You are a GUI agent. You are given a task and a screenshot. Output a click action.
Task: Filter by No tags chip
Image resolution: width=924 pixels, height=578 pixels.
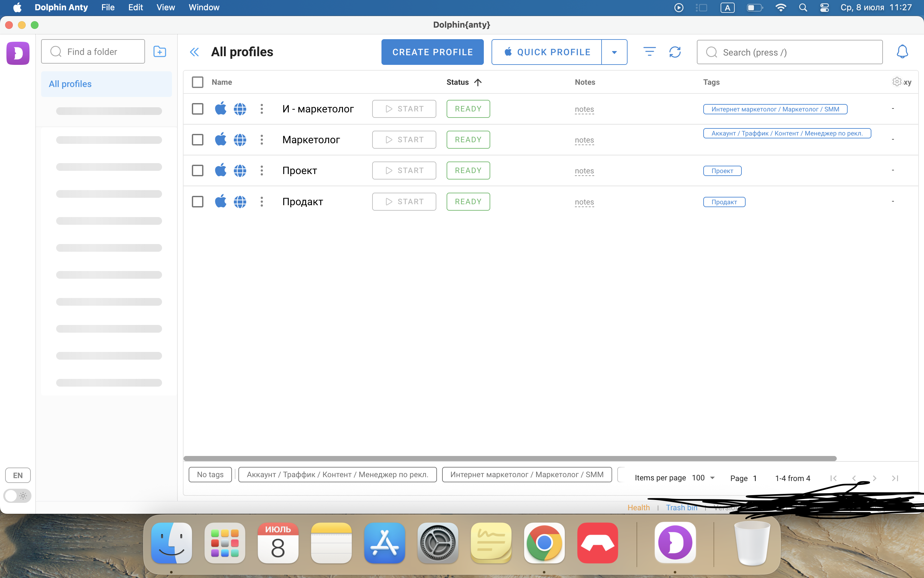tap(210, 475)
